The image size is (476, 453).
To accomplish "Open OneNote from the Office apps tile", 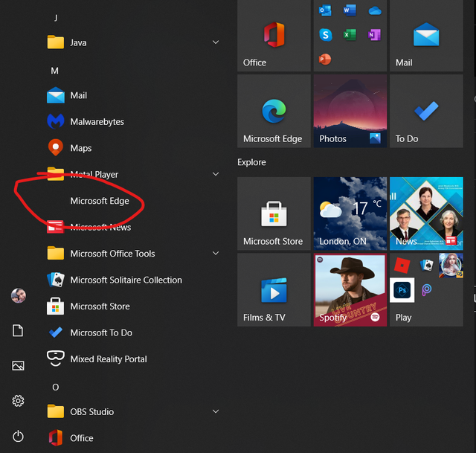I will 374,35.
